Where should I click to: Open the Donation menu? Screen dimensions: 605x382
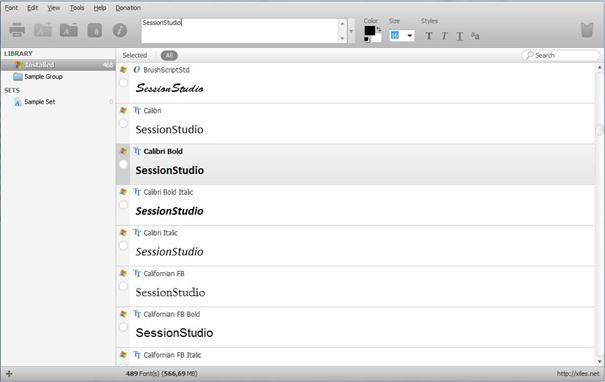pos(128,8)
